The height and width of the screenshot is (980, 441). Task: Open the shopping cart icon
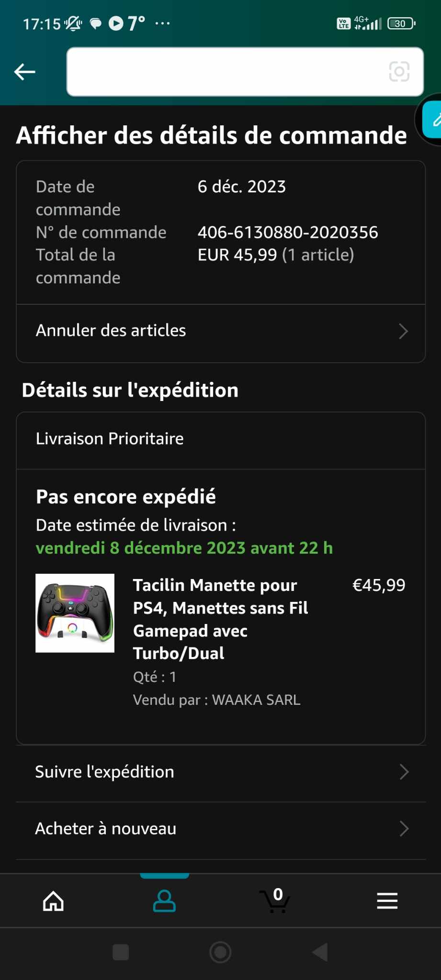click(275, 901)
